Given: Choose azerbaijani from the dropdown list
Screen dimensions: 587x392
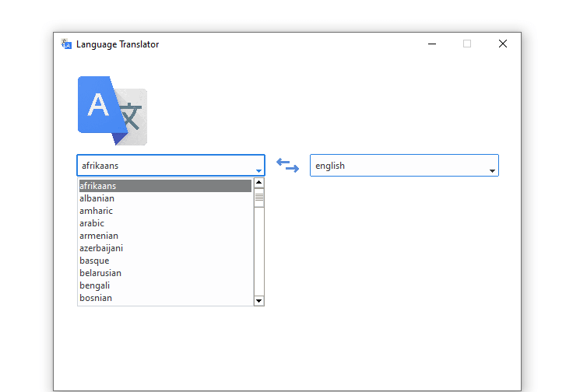Looking at the screenshot, I should tap(101, 248).
